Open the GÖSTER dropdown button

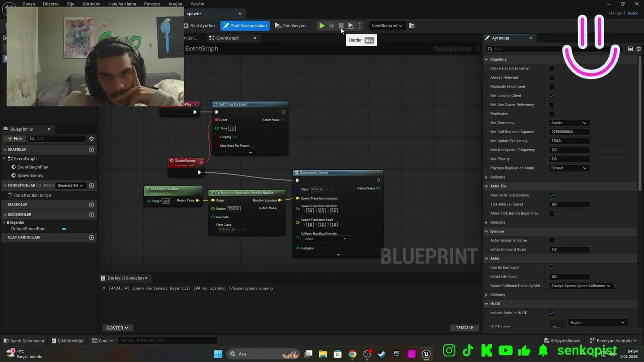[117, 328]
